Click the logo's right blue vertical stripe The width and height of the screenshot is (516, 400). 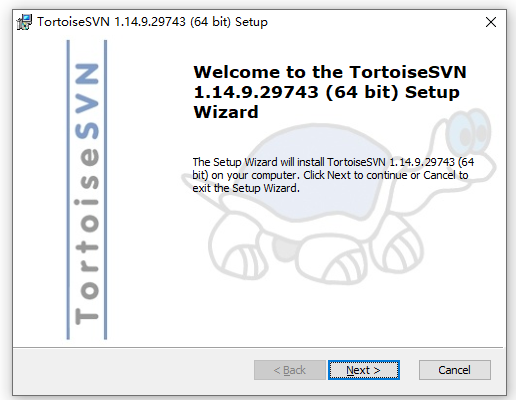coord(105,190)
